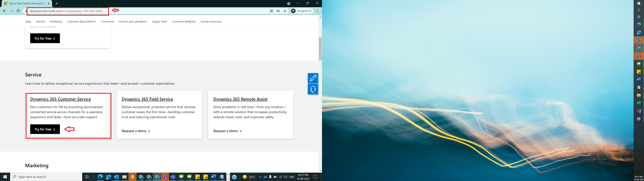Open the Customer data platform nav item
Viewport: 644px width, 181px height.
pyautogui.click(x=81, y=21)
